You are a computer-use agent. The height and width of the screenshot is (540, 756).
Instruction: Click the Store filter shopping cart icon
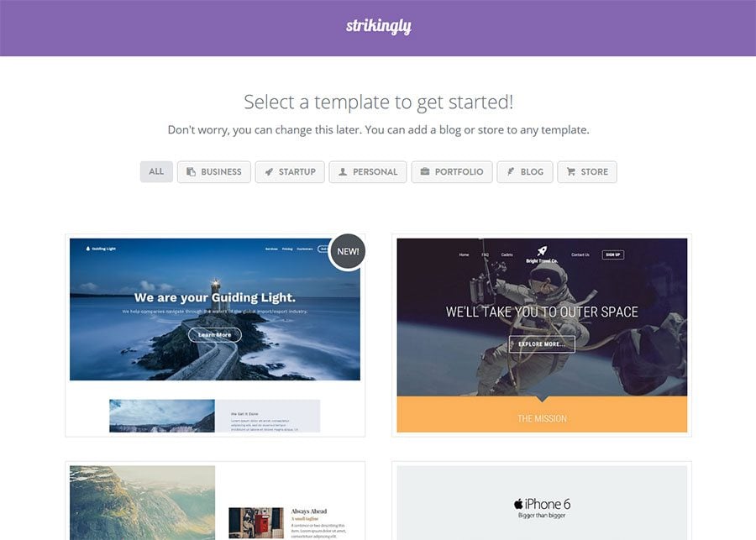pyautogui.click(x=571, y=171)
